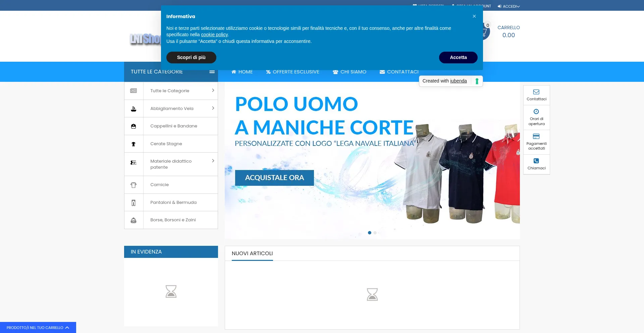Click the Materiale didattico icon

[x=133, y=163]
